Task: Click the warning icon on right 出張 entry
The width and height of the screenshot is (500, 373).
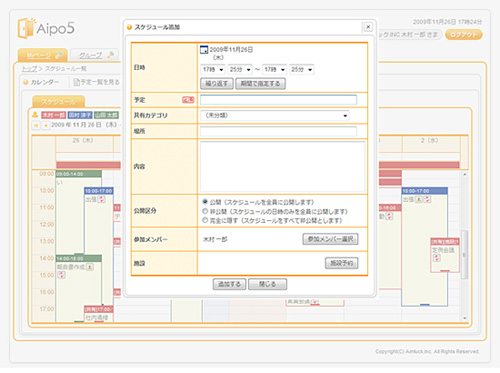Action: 419,199
